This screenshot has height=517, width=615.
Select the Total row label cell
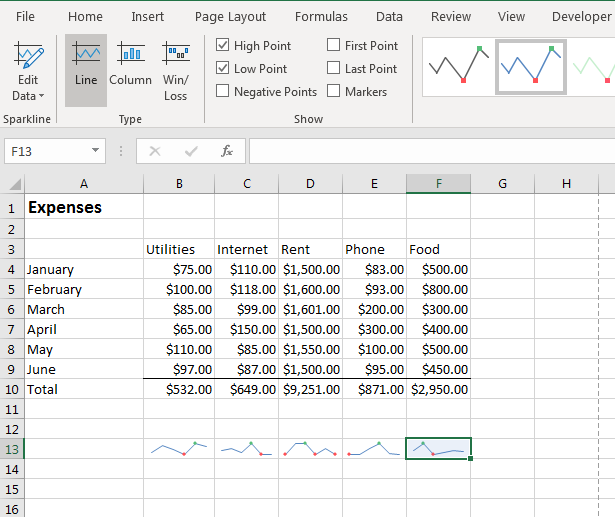pyautogui.click(x=84, y=389)
